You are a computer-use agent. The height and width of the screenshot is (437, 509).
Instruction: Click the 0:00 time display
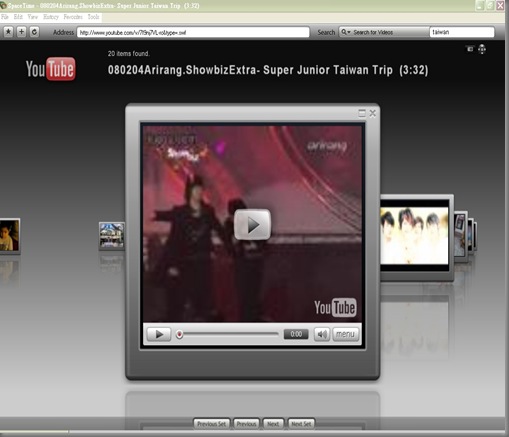(x=296, y=334)
